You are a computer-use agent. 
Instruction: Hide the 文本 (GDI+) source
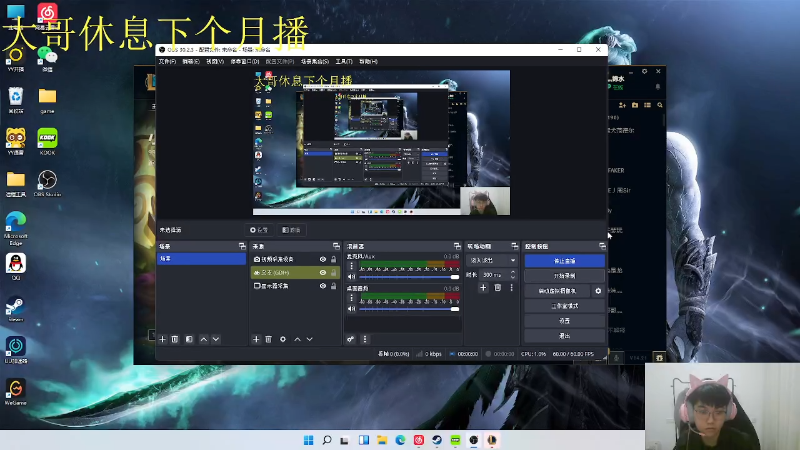pos(323,272)
